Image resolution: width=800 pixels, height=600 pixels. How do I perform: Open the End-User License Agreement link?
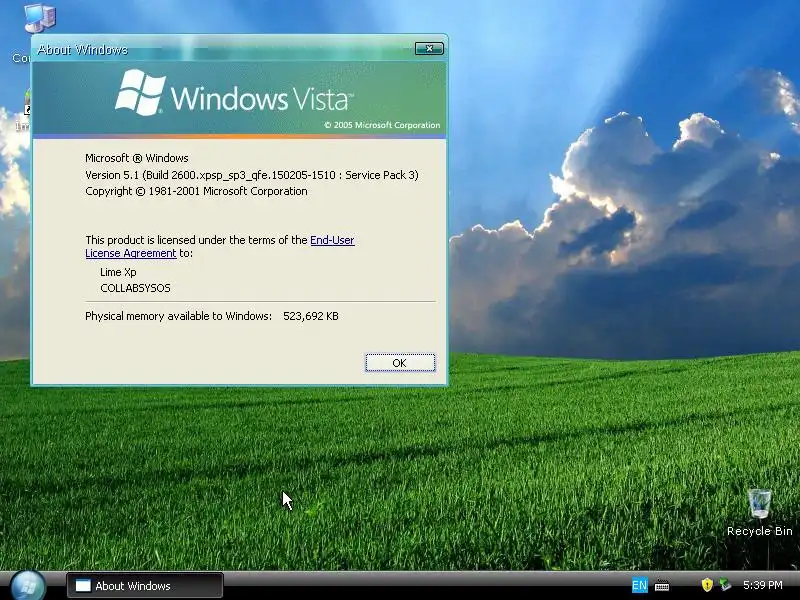coord(332,240)
